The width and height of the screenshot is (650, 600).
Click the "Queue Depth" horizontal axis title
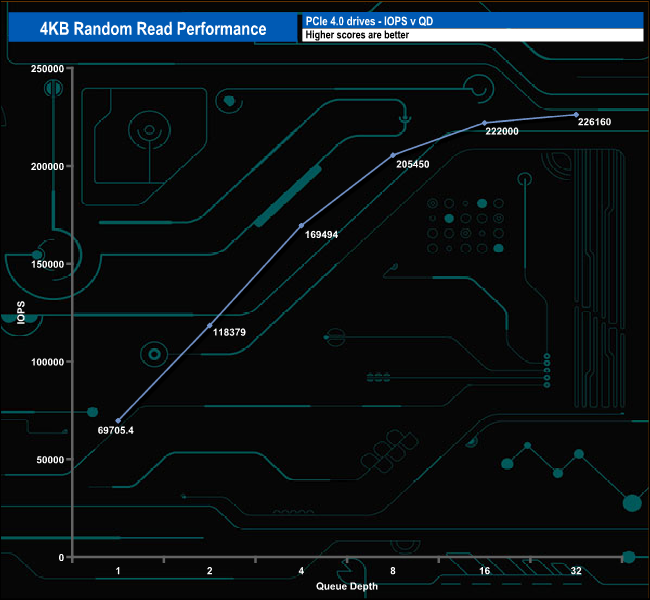point(347,586)
